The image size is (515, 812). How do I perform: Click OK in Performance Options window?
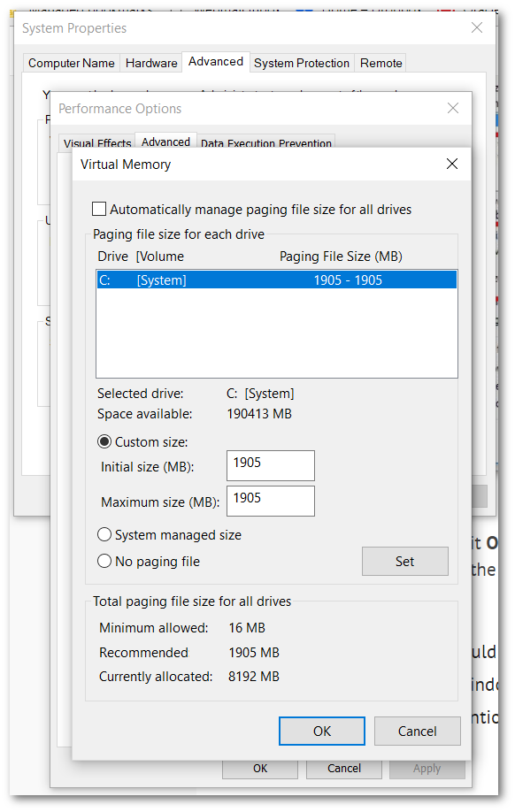[x=260, y=769]
